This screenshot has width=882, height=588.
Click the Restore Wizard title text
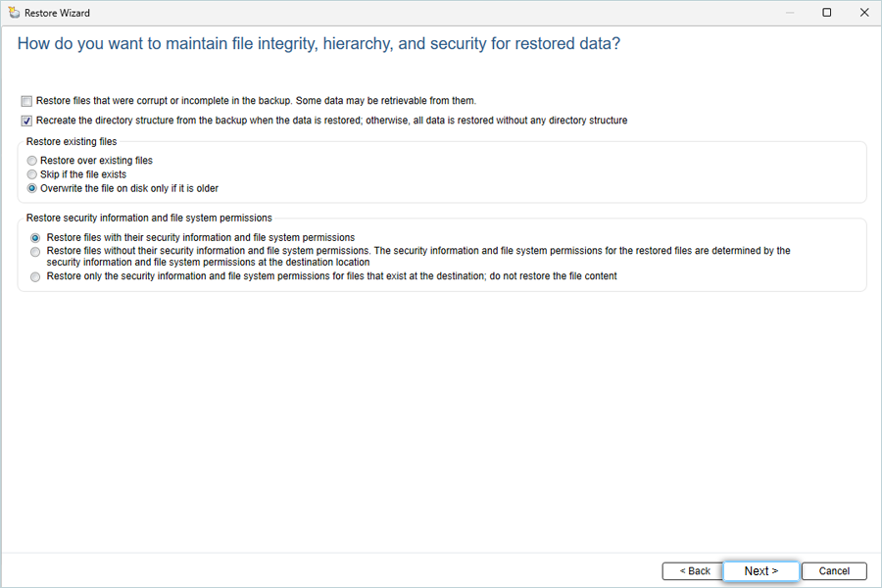tap(58, 13)
